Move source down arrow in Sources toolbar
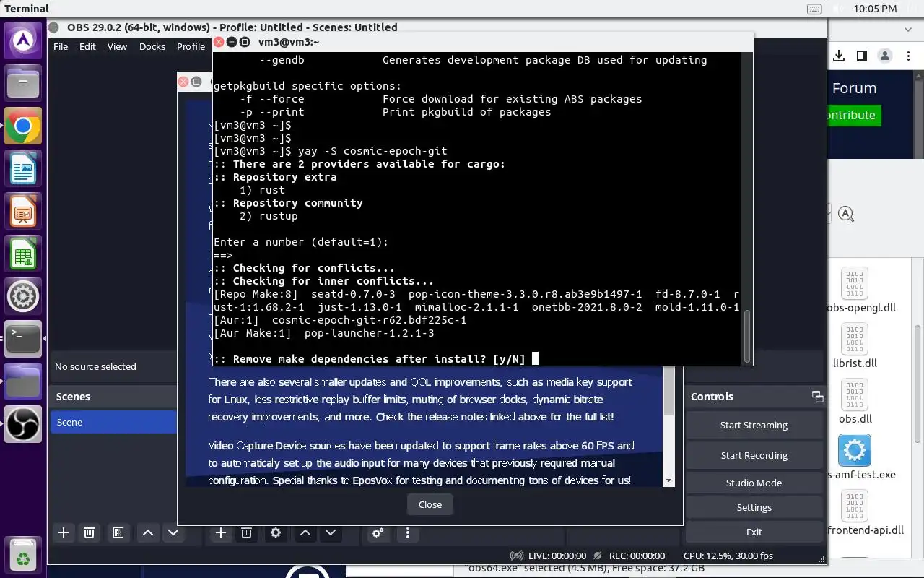 coord(331,532)
